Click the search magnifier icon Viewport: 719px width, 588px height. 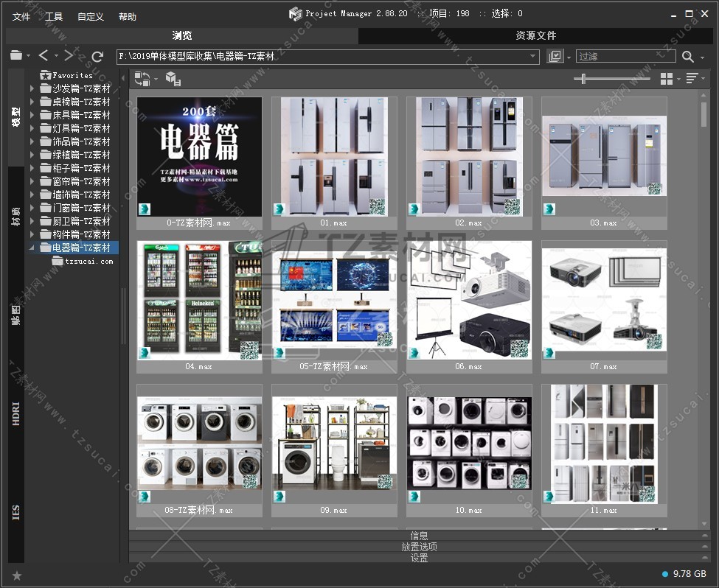click(687, 57)
